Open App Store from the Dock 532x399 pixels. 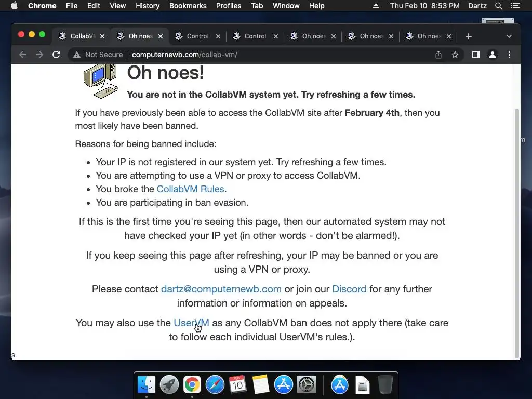[x=283, y=385]
